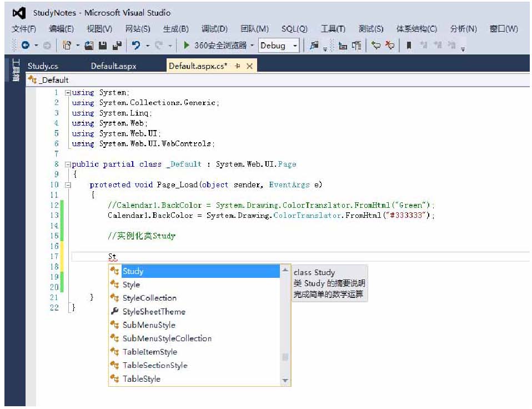Collapse the _Default class region

68,164
